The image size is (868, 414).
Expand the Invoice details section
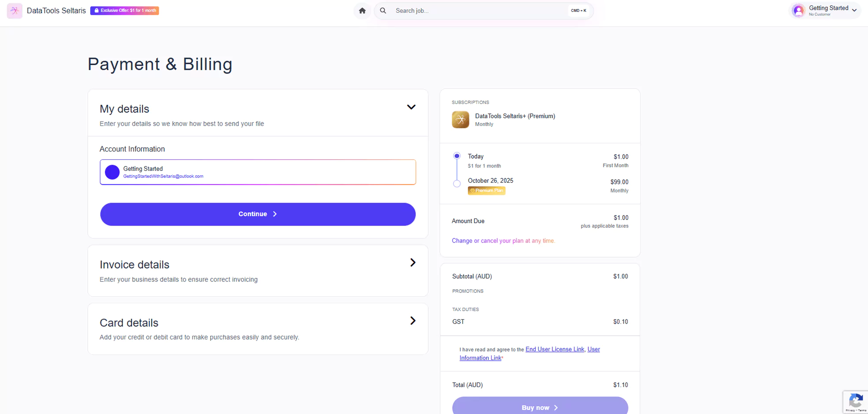pos(412,263)
